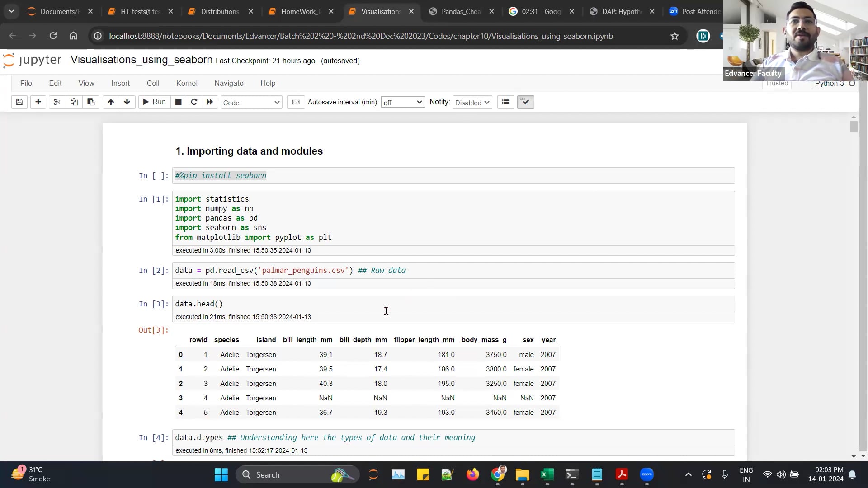Switch to the HT-tests browser tab
This screenshot has width=868, height=488.
coord(141,11)
